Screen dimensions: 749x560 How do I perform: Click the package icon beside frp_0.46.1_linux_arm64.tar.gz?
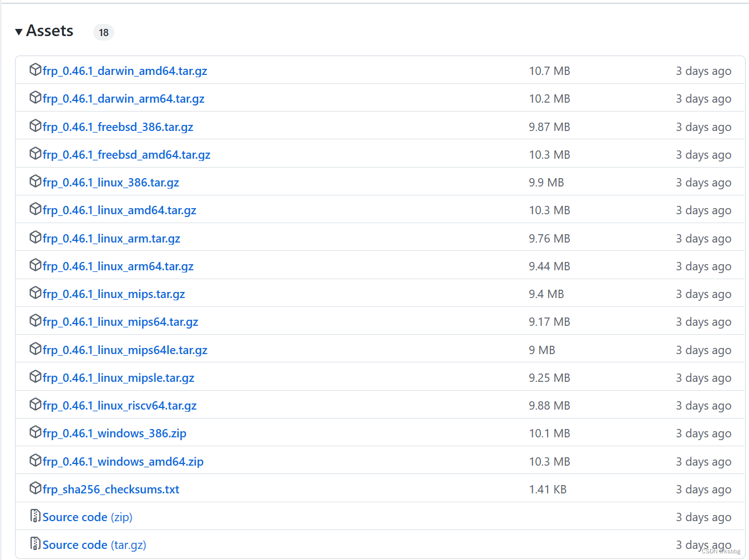(36, 265)
